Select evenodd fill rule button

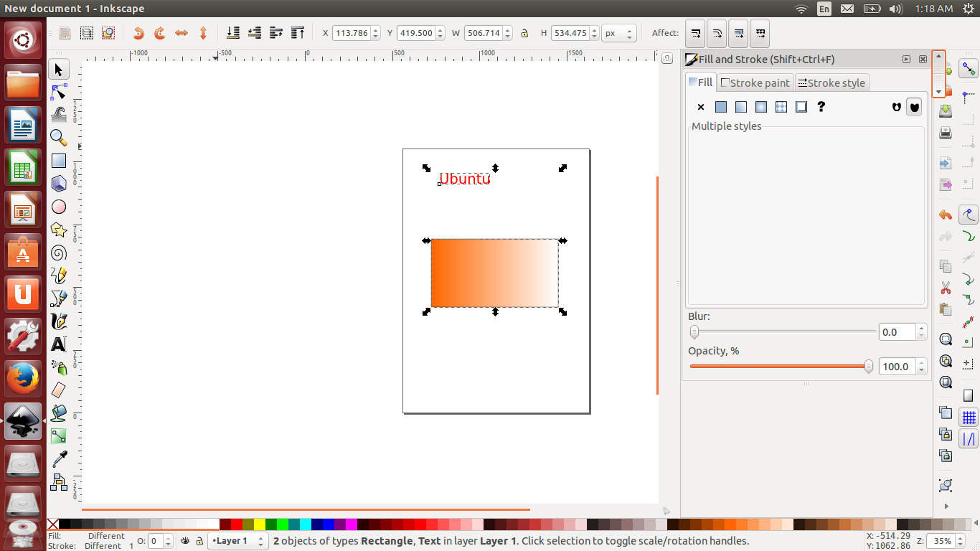click(x=896, y=107)
